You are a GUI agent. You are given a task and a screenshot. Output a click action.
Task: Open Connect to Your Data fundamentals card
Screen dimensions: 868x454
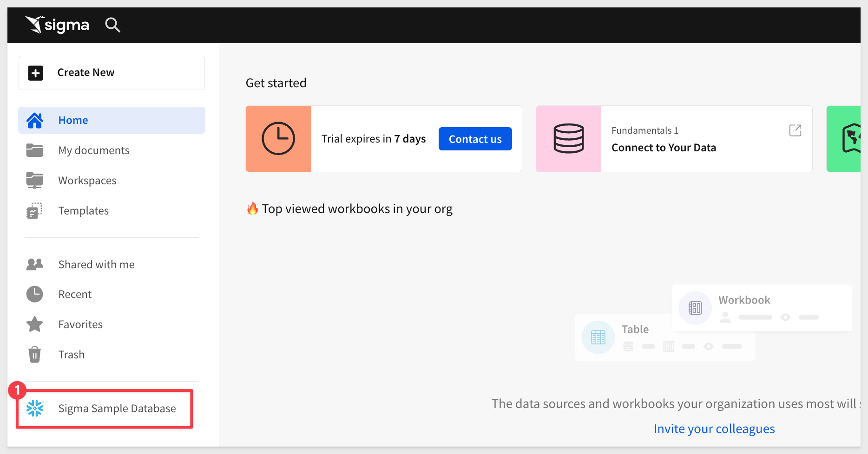point(674,139)
